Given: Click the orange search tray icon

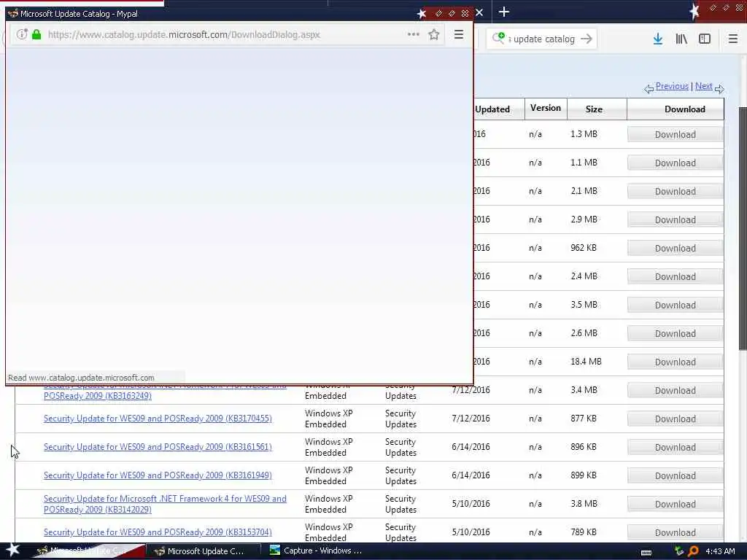Looking at the screenshot, I should pyautogui.click(x=694, y=551).
